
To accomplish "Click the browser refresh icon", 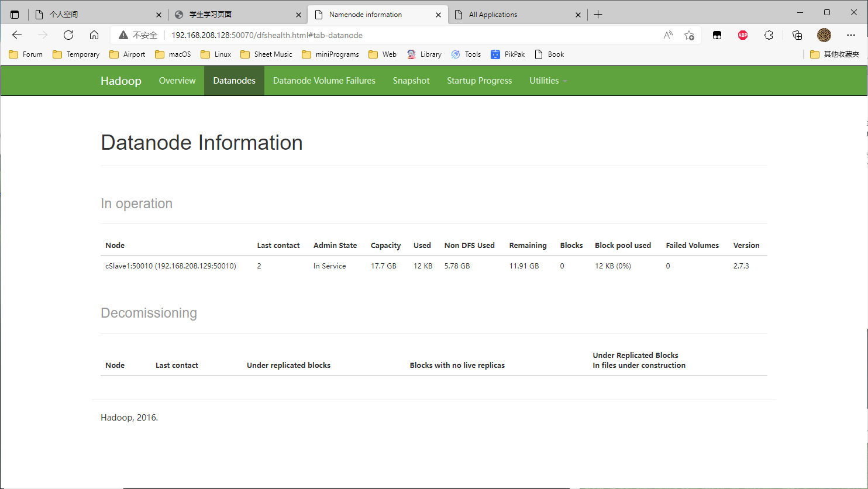I will click(x=68, y=35).
